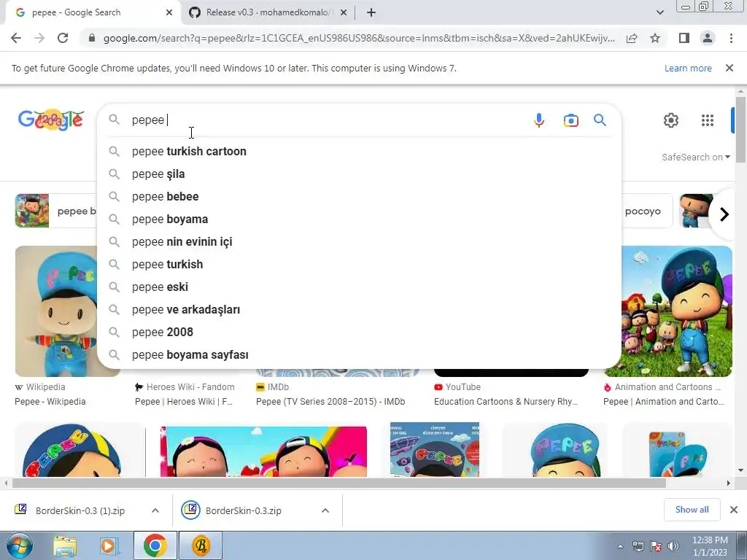Click in the Google search input field
The image size is (747, 560).
329,120
